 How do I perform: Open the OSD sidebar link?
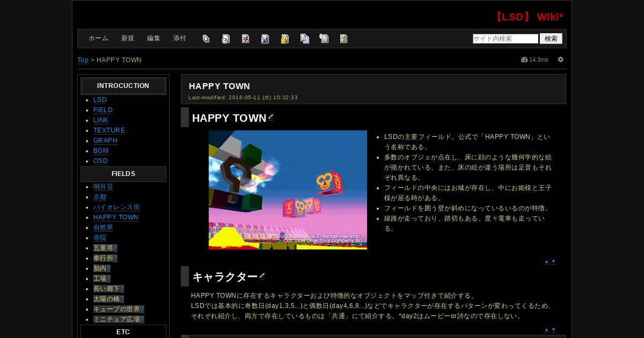tap(100, 161)
